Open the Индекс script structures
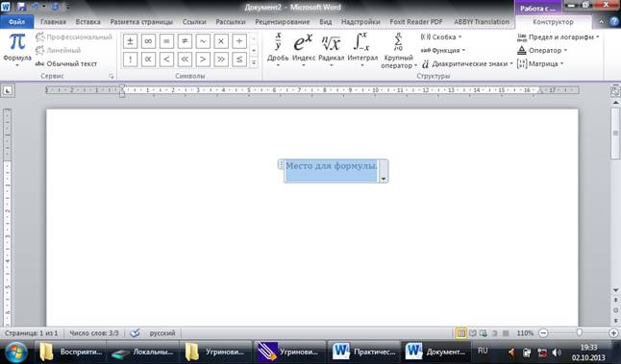 (x=304, y=49)
